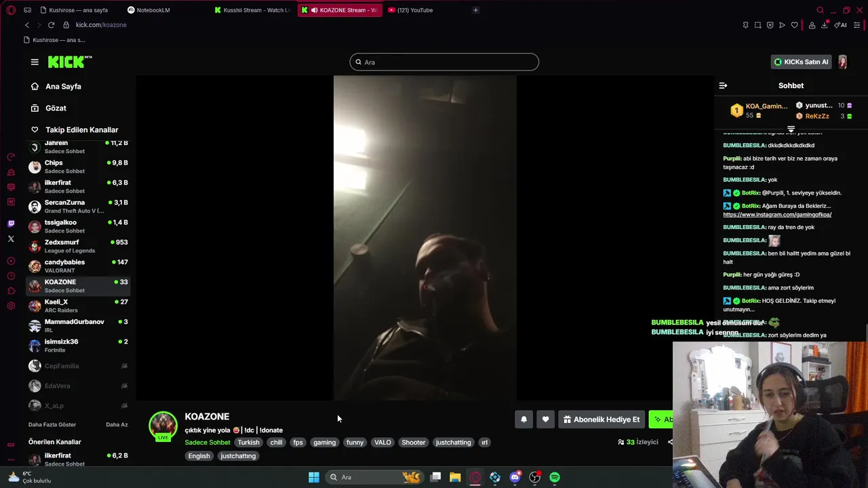
Task: Open tssigalkoo channel
Action: pyautogui.click(x=78, y=226)
